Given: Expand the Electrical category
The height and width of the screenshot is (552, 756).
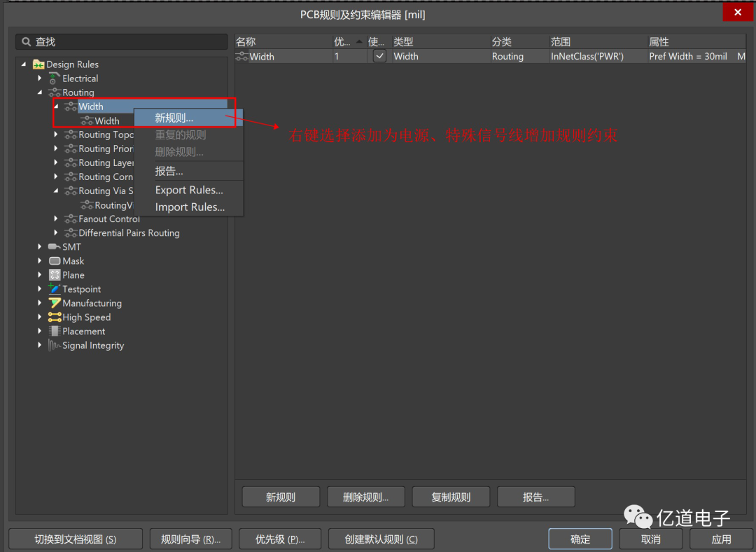Looking at the screenshot, I should (40, 78).
